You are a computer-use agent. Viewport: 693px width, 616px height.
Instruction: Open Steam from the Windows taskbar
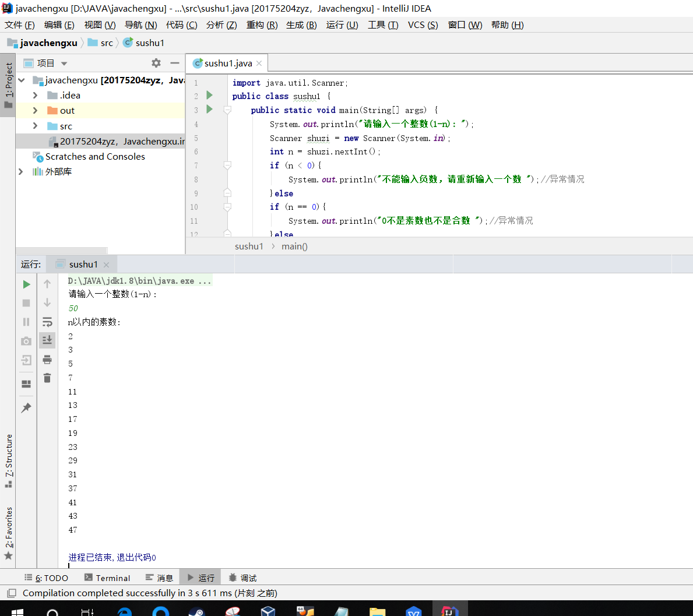[x=196, y=611]
